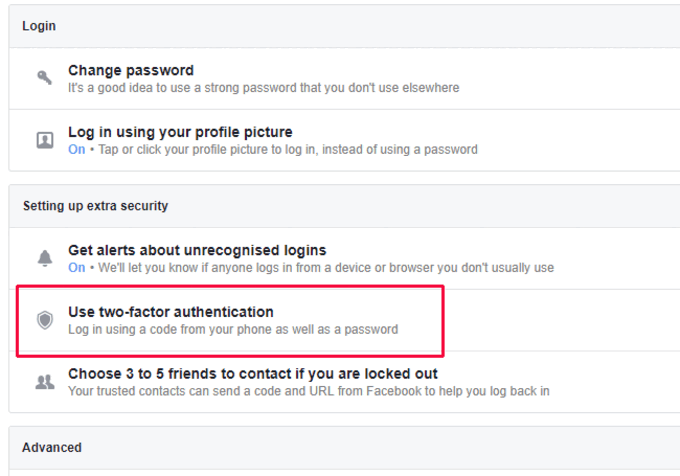Click the 'Log in using a code' description
The image size is (680, 476).
click(233, 329)
